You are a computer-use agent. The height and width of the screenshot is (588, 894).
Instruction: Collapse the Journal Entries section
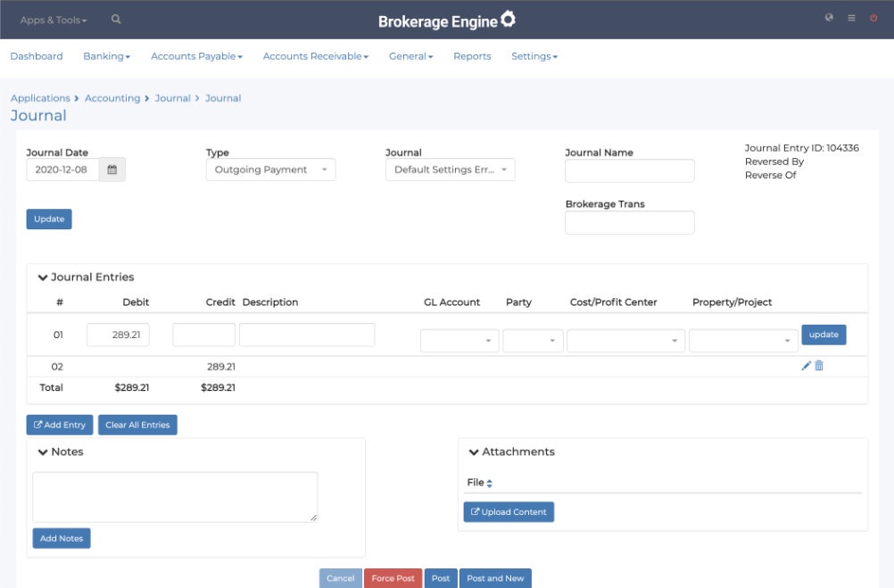point(43,277)
